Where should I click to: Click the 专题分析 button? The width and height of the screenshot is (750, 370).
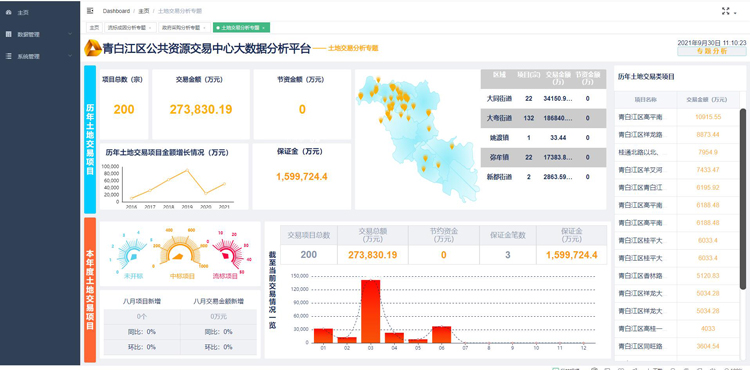click(x=712, y=51)
